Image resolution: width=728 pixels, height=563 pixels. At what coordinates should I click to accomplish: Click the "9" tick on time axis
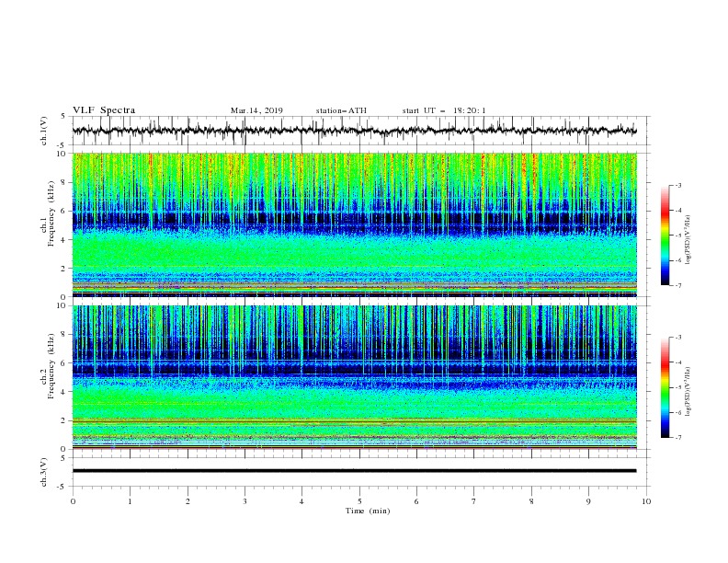coord(588,501)
